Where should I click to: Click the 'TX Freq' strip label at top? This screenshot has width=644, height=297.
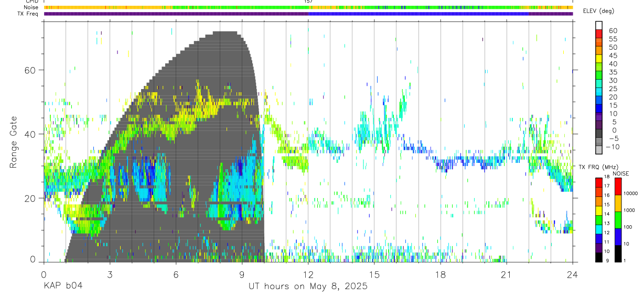click(29, 14)
